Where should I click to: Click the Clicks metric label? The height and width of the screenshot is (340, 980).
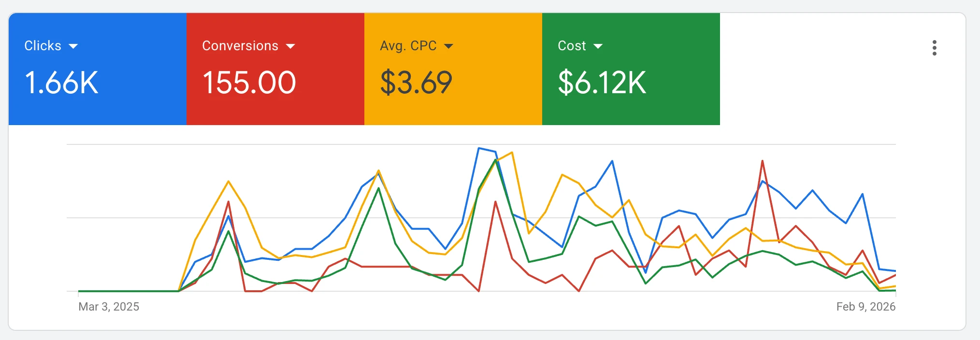coord(43,46)
